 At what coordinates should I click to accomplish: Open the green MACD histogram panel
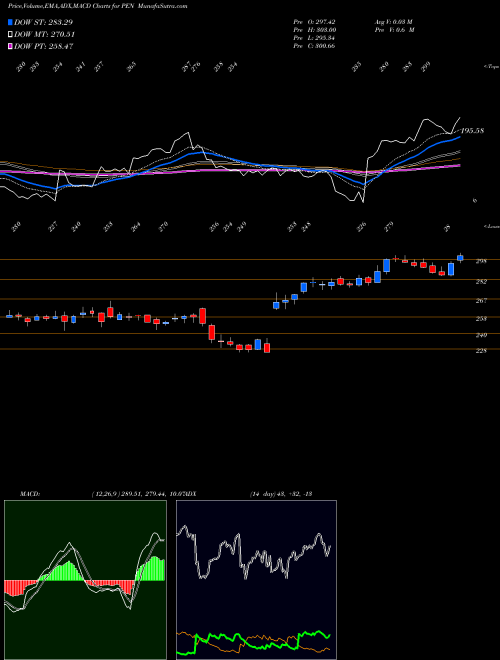[85, 580]
